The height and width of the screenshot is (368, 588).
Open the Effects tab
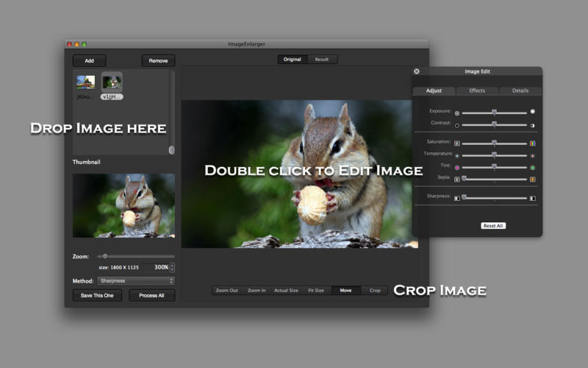477,91
